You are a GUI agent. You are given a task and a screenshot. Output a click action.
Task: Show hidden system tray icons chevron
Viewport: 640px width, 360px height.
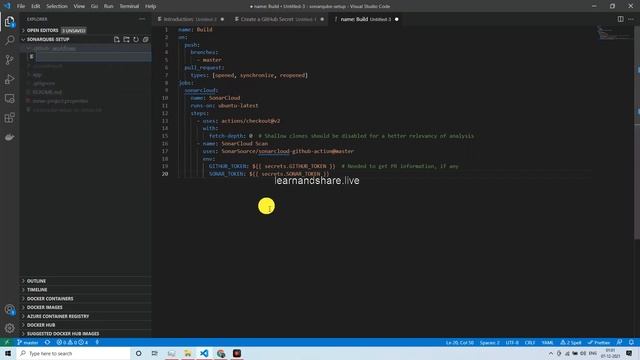[551, 353]
